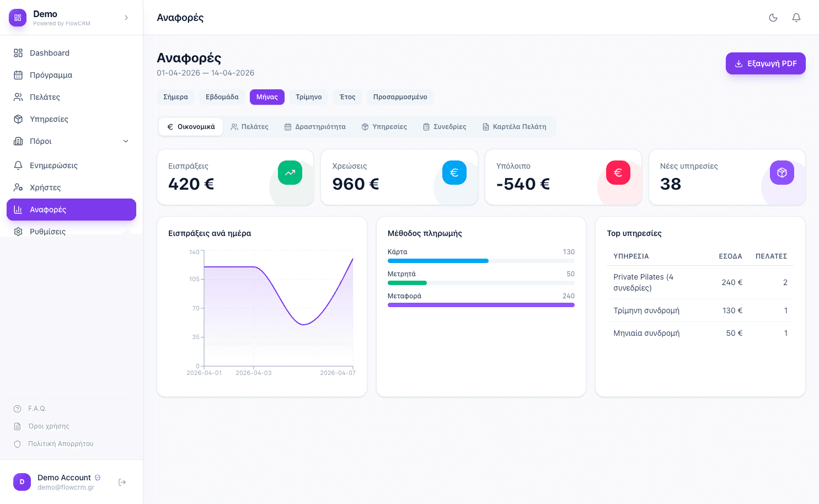Select the Σήμερα period filter
Viewport: 819px width, 504px height.
click(175, 97)
